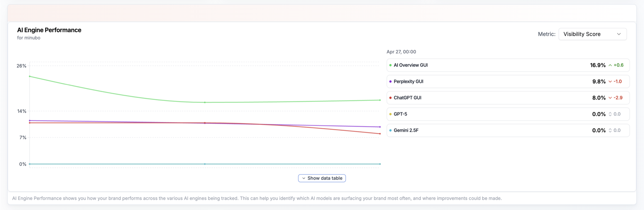Select the ChatGPT GUI legend row
This screenshot has height=210, width=644.
click(508, 98)
